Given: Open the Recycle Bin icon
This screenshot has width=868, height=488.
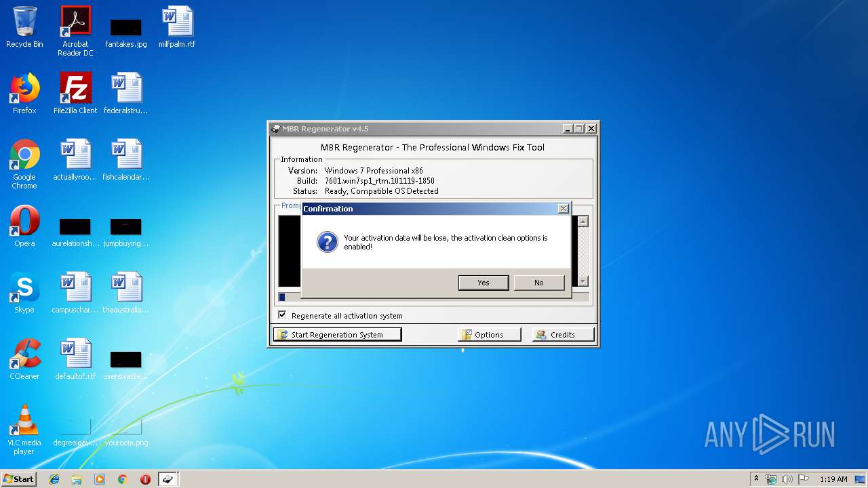Looking at the screenshot, I should 24,27.
